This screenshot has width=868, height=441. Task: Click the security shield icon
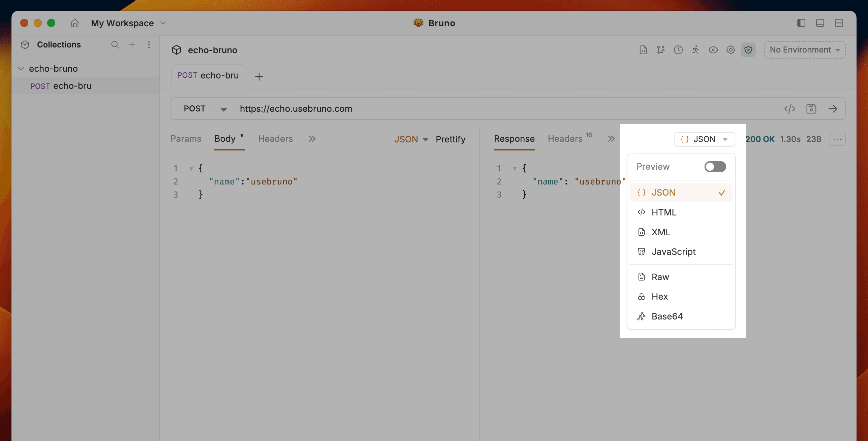tap(748, 50)
